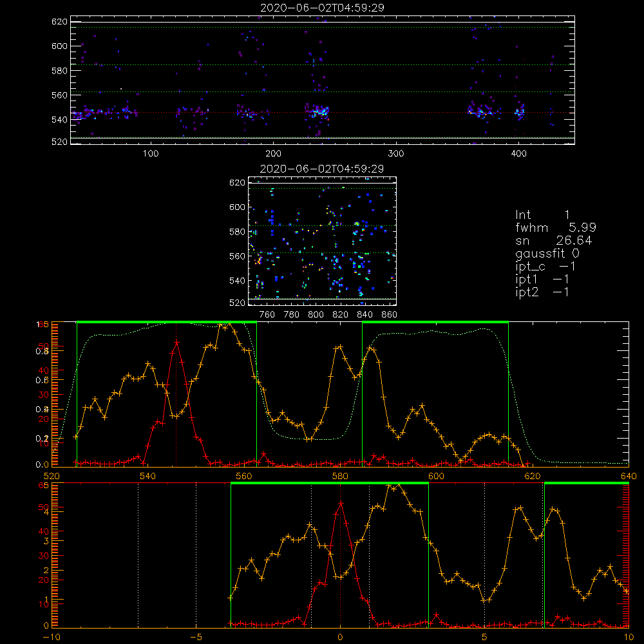Click the 'ipt1 -1' readout

click(x=542, y=279)
